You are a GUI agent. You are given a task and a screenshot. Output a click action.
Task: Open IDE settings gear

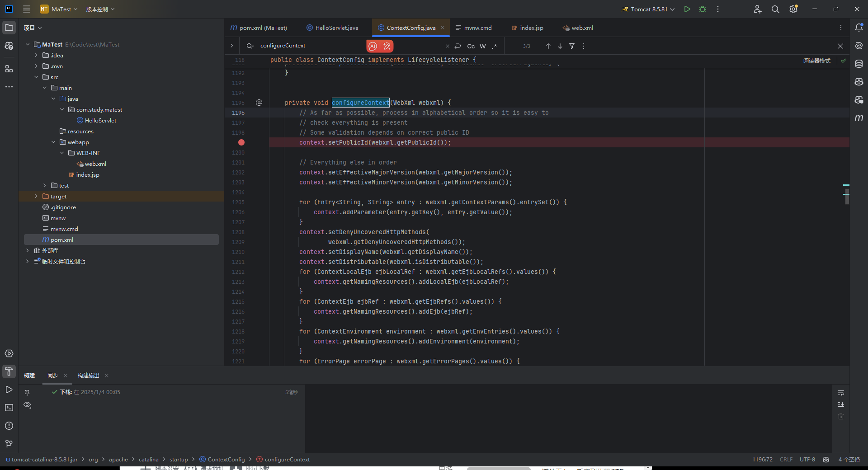click(793, 9)
